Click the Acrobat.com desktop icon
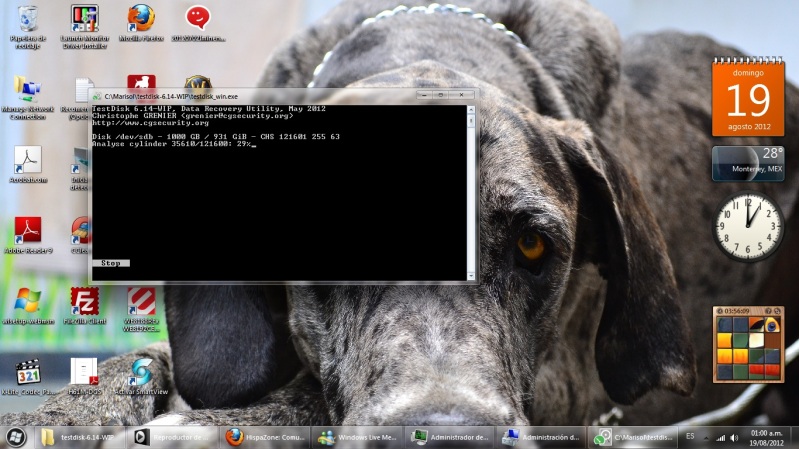This screenshot has height=449, width=799. [x=28, y=160]
